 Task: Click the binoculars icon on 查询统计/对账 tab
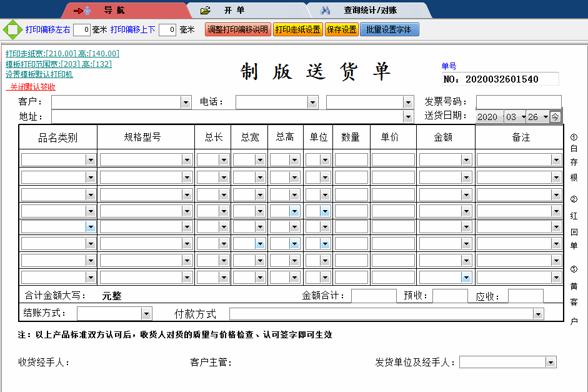click(326, 10)
